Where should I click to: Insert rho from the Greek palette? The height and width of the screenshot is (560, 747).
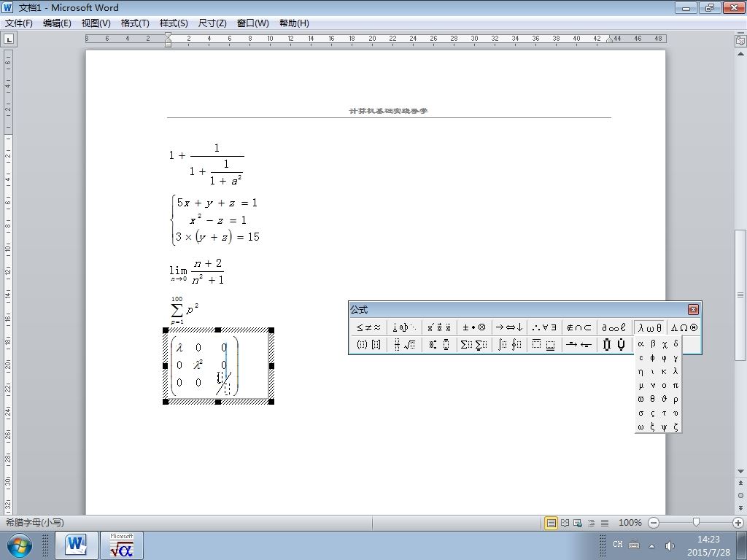(676, 399)
